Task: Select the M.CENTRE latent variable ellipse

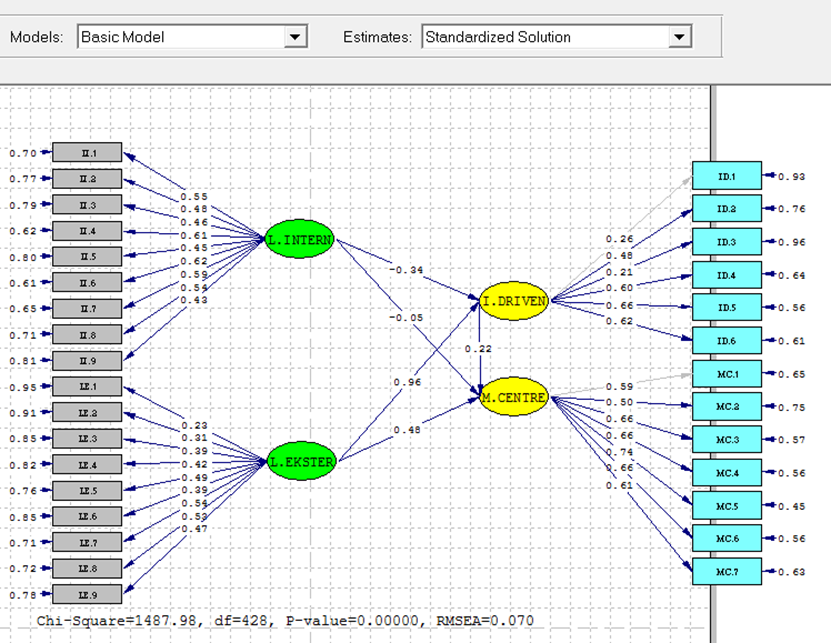Action: tap(514, 397)
